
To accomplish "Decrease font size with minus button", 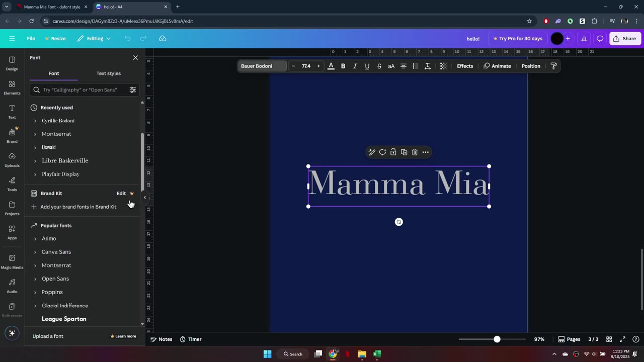I will coord(293,66).
